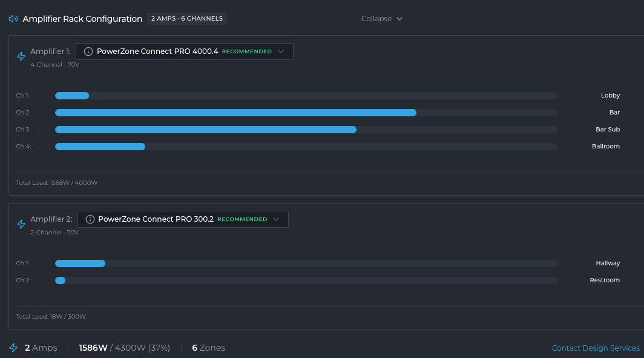The image size is (644, 358).
Task: Select the Restroom zone label
Action: point(605,280)
